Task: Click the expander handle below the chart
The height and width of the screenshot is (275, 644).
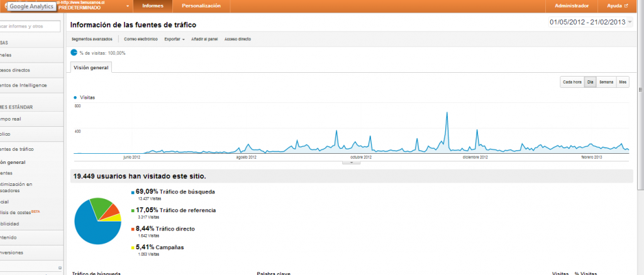Action: 351,163
